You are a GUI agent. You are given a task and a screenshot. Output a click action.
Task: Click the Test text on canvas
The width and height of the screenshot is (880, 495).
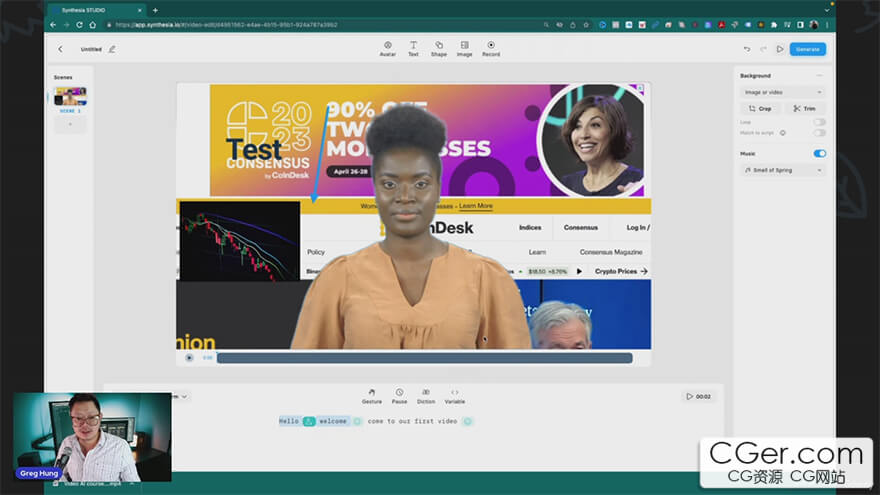coord(254,150)
